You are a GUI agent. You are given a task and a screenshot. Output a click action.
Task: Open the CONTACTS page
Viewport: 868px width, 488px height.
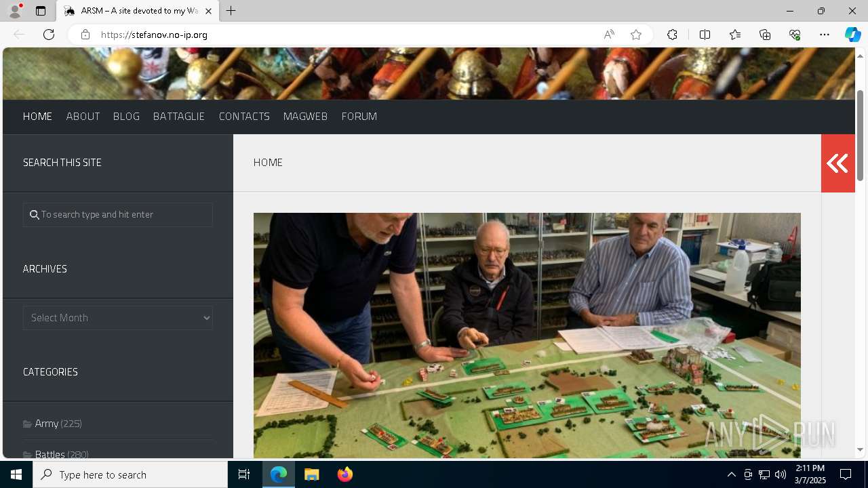coord(244,117)
